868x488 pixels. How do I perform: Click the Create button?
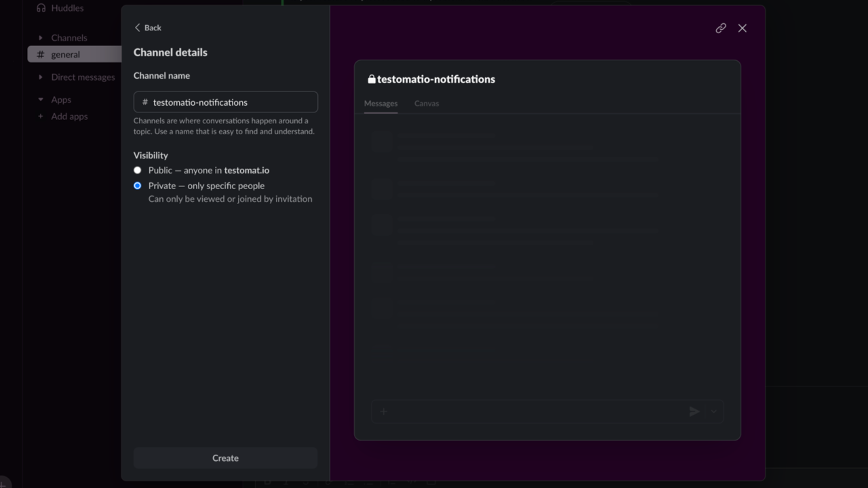(225, 457)
